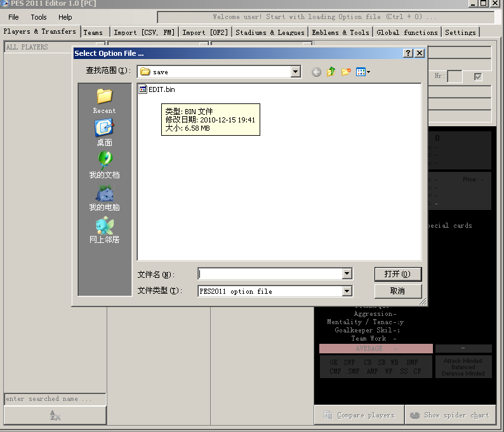Viewport: 504px width, 432px height.
Task: Switch to the Global functions tab
Action: click(x=407, y=32)
